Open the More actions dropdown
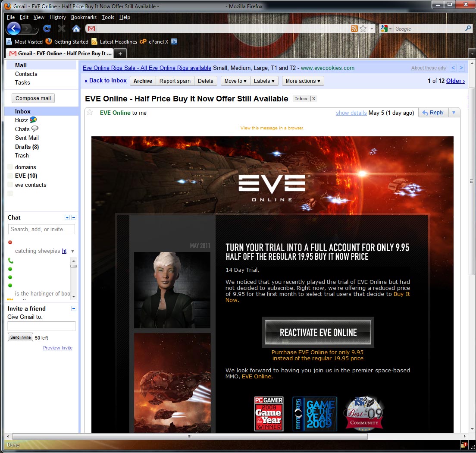The image size is (476, 453). pos(303,81)
